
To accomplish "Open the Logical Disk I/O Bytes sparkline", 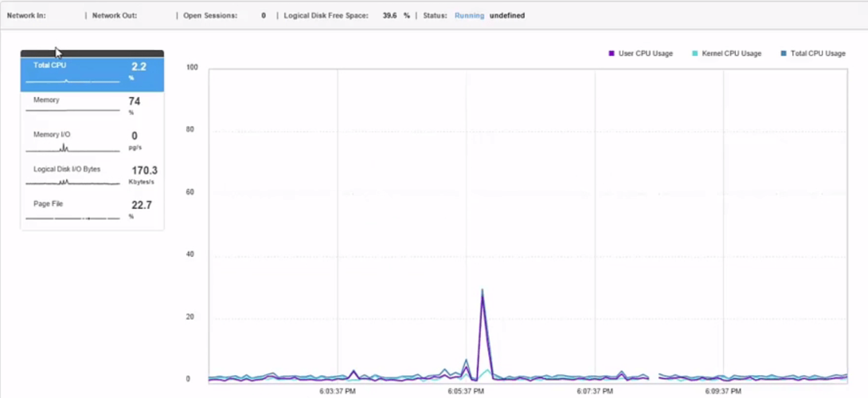I will point(73,182).
